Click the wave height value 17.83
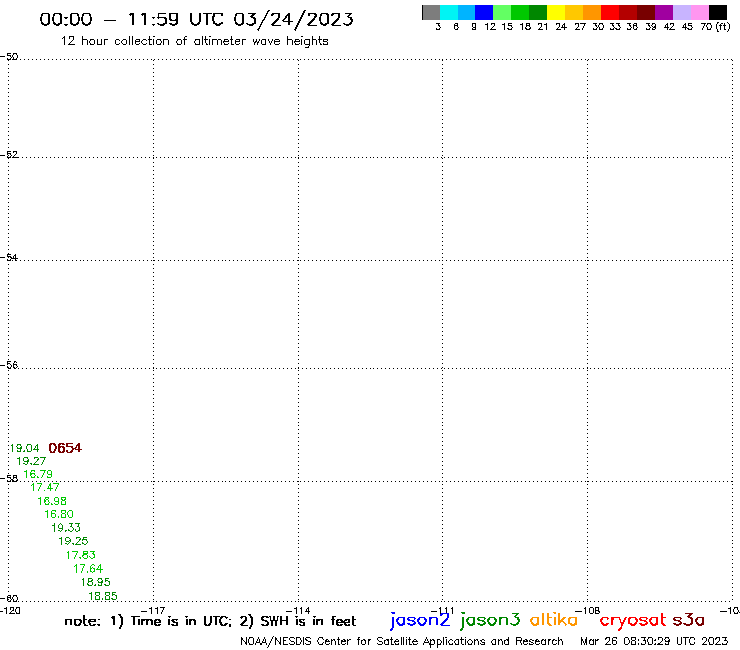The width and height of the screenshot is (740, 650). coord(81,555)
